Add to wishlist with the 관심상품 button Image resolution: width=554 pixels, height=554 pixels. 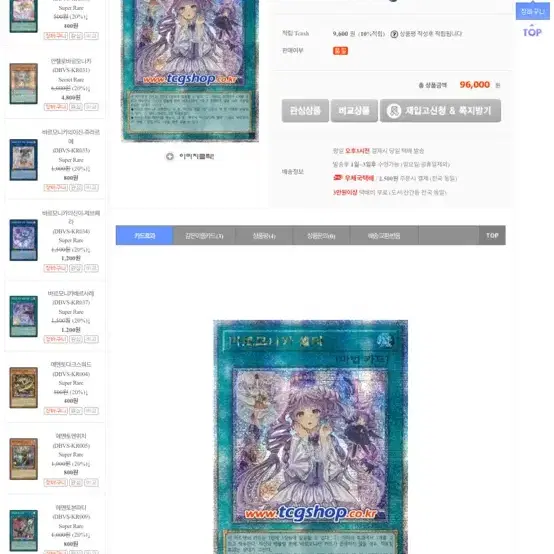point(305,111)
